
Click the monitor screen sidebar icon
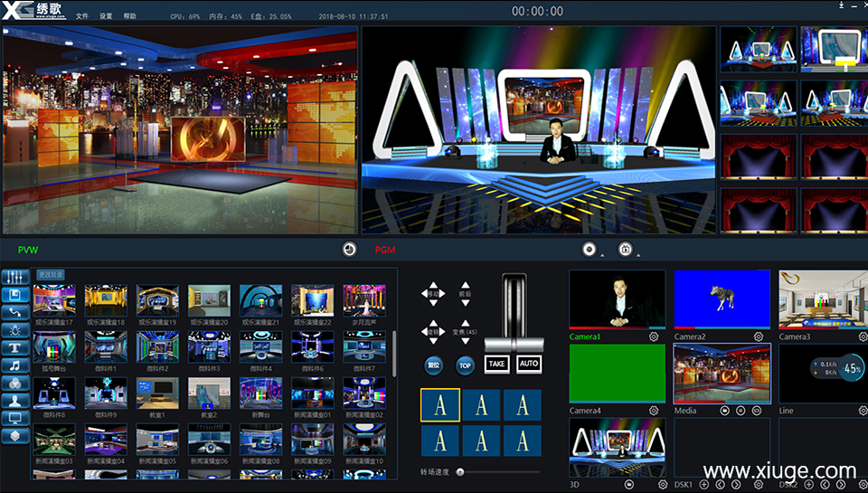click(x=14, y=418)
